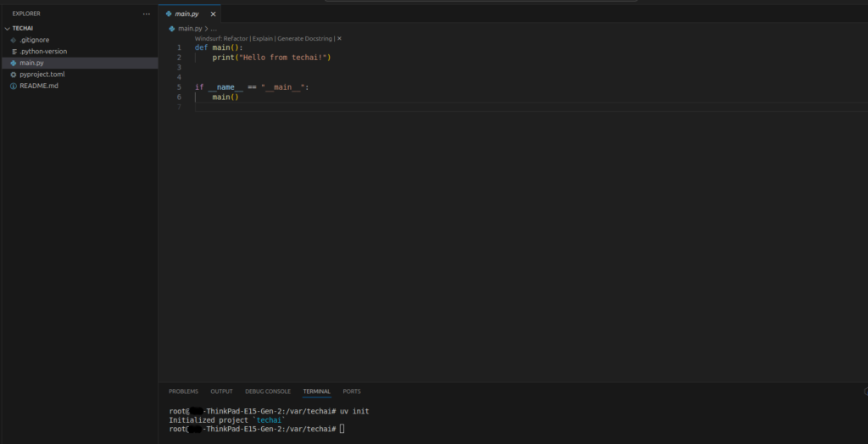Switch to the PROBLEMS panel tab
This screenshot has height=444, width=868.
coord(183,391)
